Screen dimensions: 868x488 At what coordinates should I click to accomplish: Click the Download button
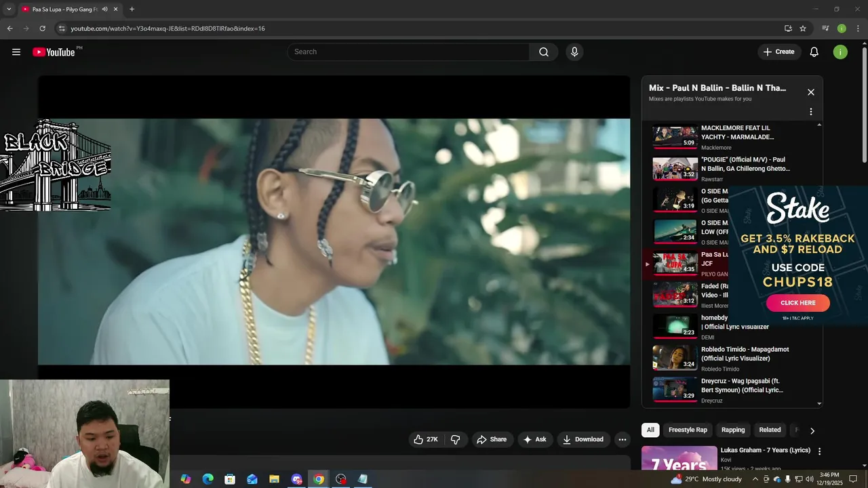pyautogui.click(x=583, y=439)
